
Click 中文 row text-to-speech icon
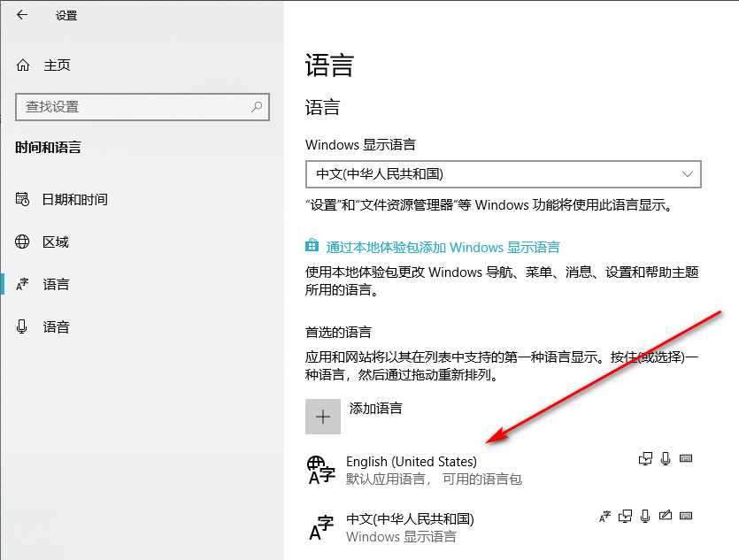coord(625,516)
